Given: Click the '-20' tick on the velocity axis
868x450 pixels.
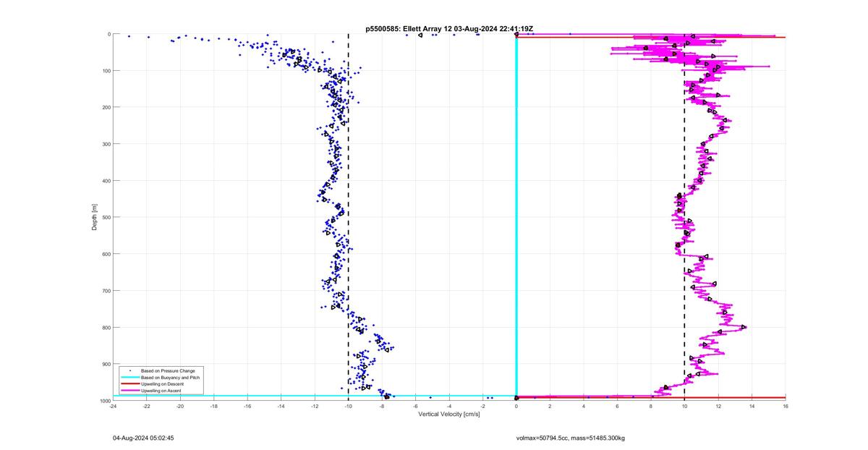Looking at the screenshot, I should 180,406.
